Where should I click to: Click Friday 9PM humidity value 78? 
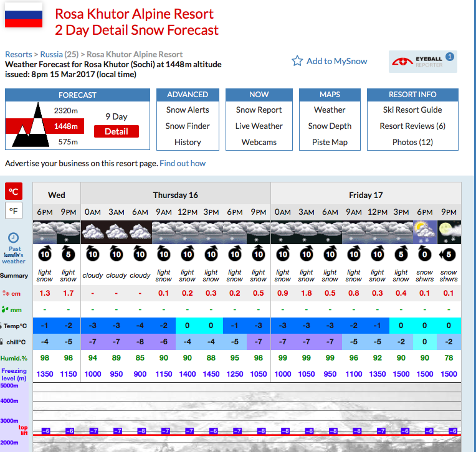[x=449, y=358]
